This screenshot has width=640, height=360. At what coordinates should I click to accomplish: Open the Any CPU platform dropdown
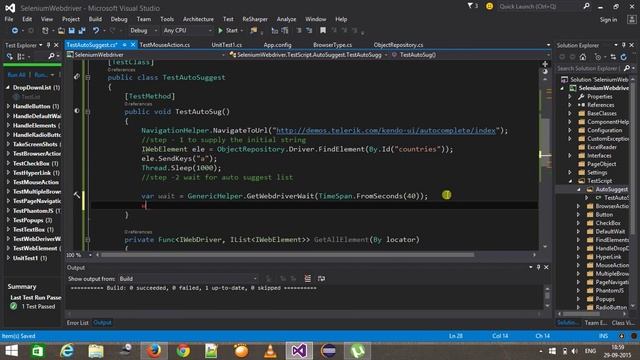click(x=187, y=31)
